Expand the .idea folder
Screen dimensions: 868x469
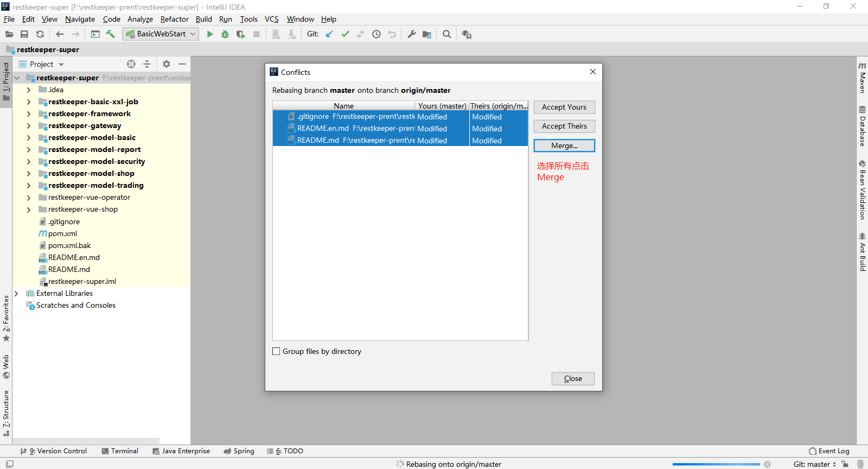[x=29, y=90]
